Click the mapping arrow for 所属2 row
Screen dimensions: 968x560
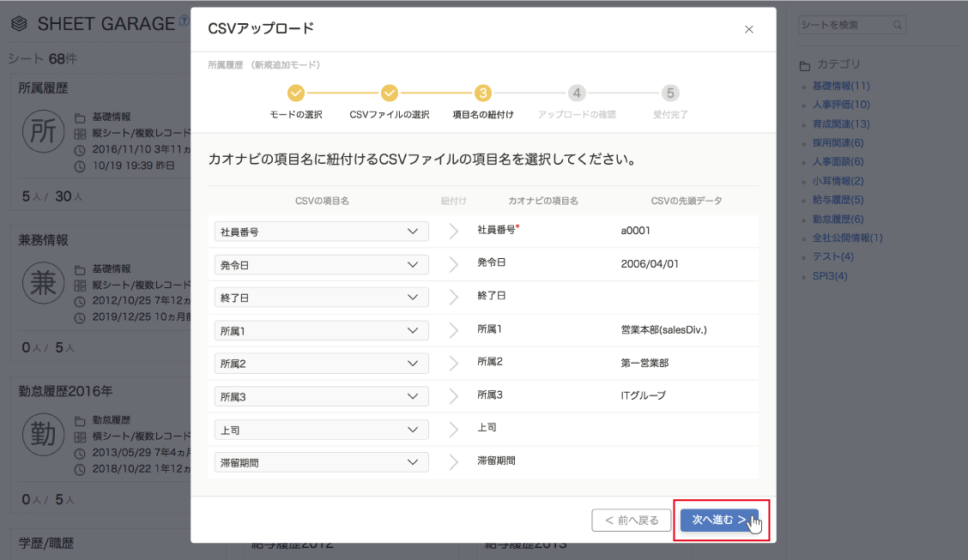454,364
